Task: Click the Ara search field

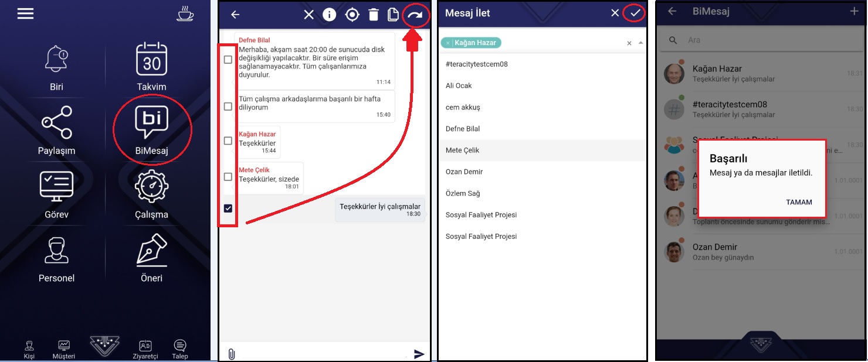Action: [x=761, y=40]
